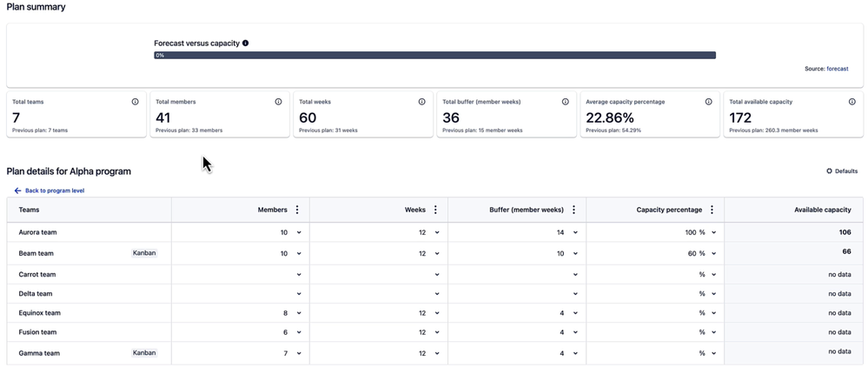Viewport: 868px width, 368px height.
Task: Open Members column three-dot menu
Action: pyautogui.click(x=297, y=210)
